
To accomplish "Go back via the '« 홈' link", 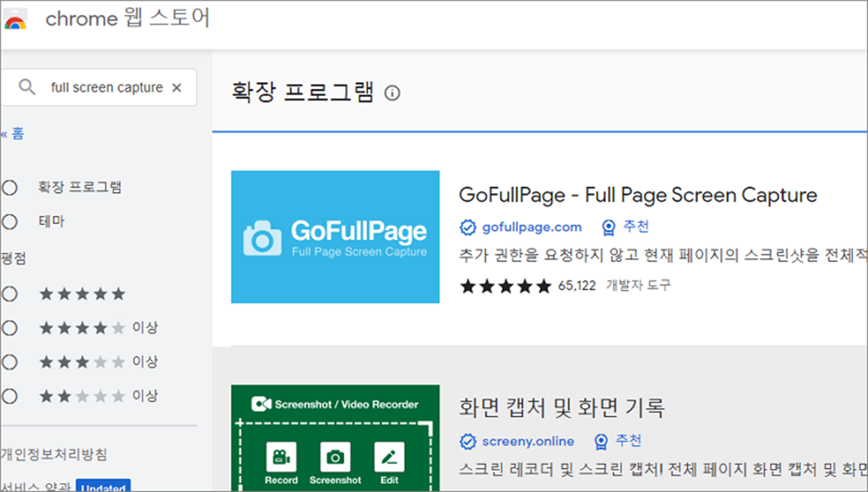I will [x=12, y=134].
